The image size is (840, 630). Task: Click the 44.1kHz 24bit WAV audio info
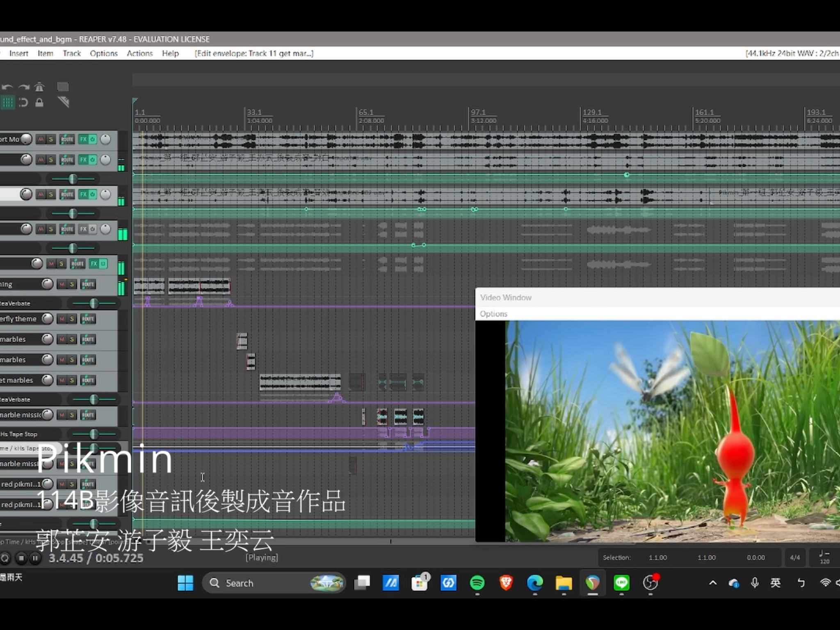[x=792, y=53]
